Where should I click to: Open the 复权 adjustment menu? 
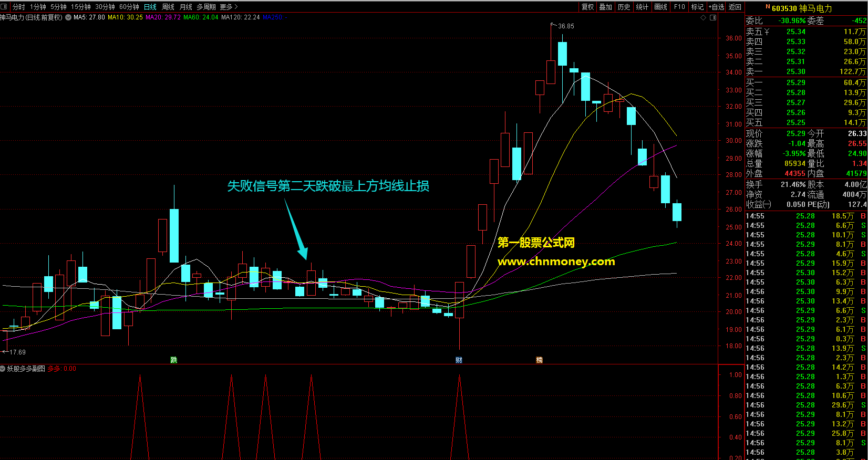click(587, 7)
